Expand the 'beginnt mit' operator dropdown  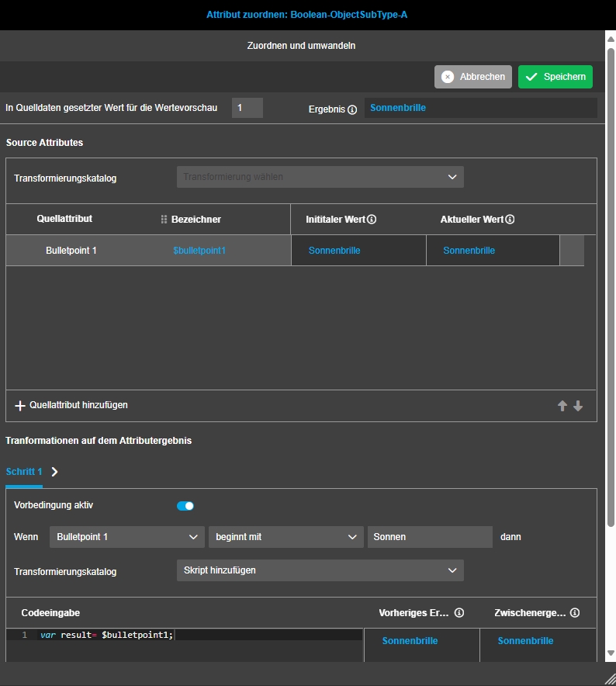coord(286,537)
